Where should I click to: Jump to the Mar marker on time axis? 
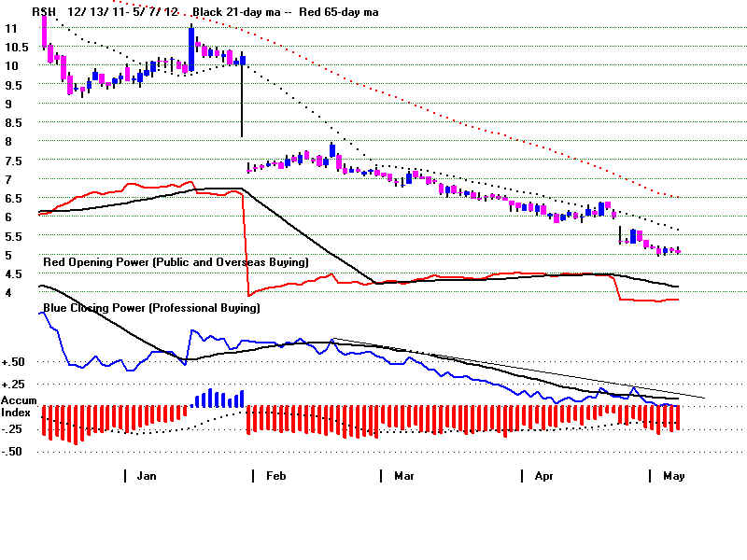(403, 476)
